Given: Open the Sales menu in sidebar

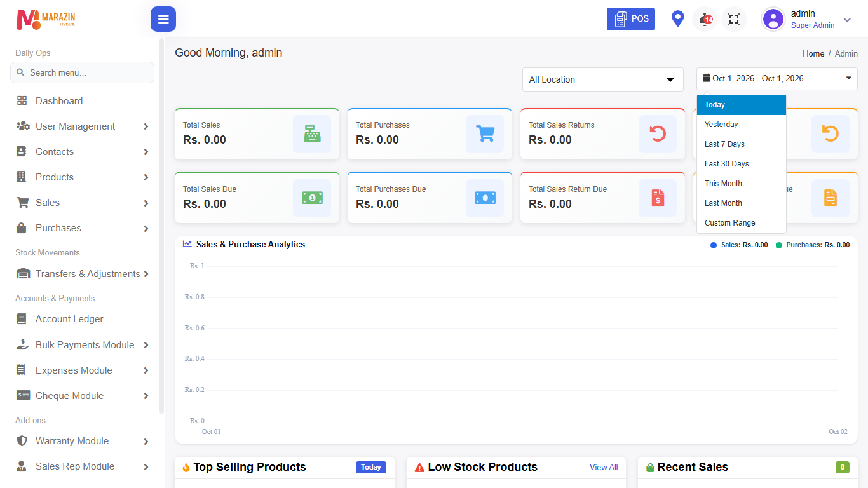Looking at the screenshot, I should (x=83, y=203).
